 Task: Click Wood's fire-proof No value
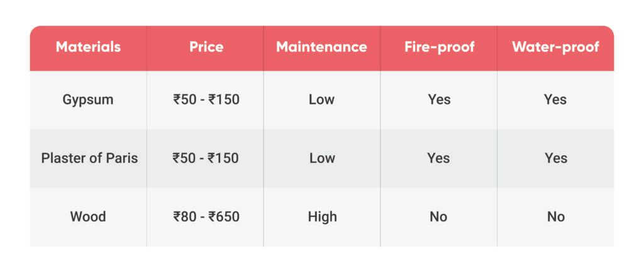click(x=438, y=216)
